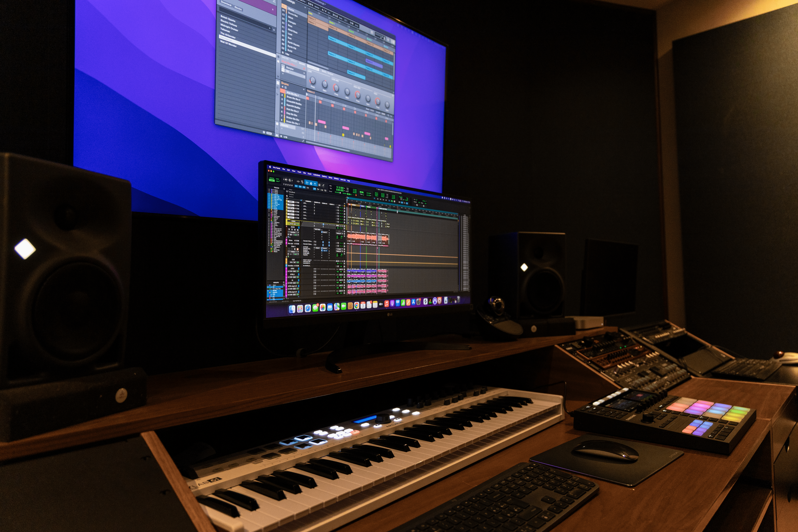This screenshot has height=532, width=798.
Task: Select Wall Of Wonder in Maschine browser
Action: (228, 44)
